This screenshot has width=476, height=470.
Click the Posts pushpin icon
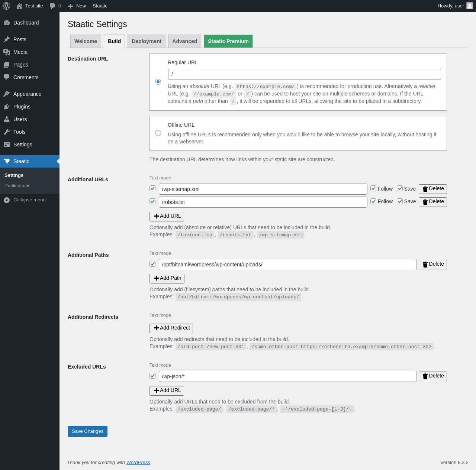coord(7,39)
